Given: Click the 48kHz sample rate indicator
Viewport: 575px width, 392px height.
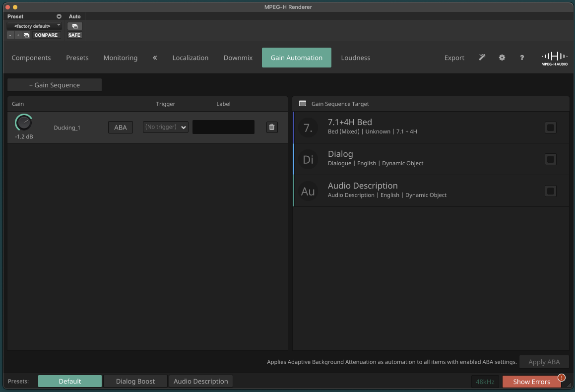Looking at the screenshot, I should coord(485,382).
